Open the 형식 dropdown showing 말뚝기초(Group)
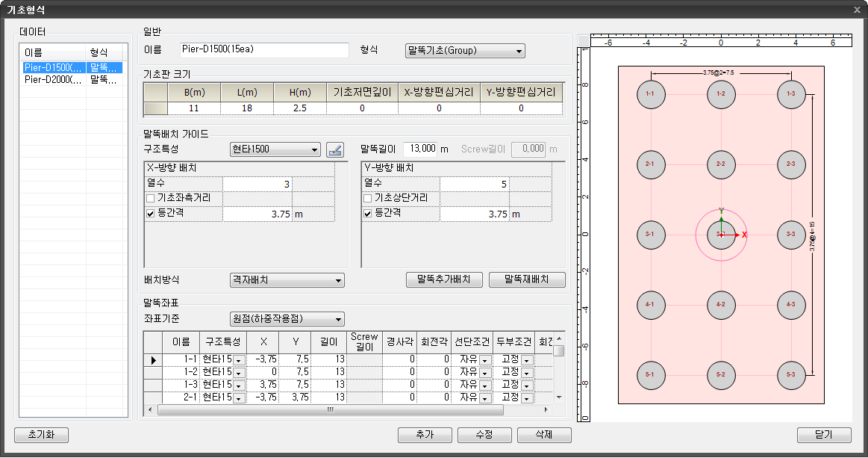The image size is (868, 458). 464,51
